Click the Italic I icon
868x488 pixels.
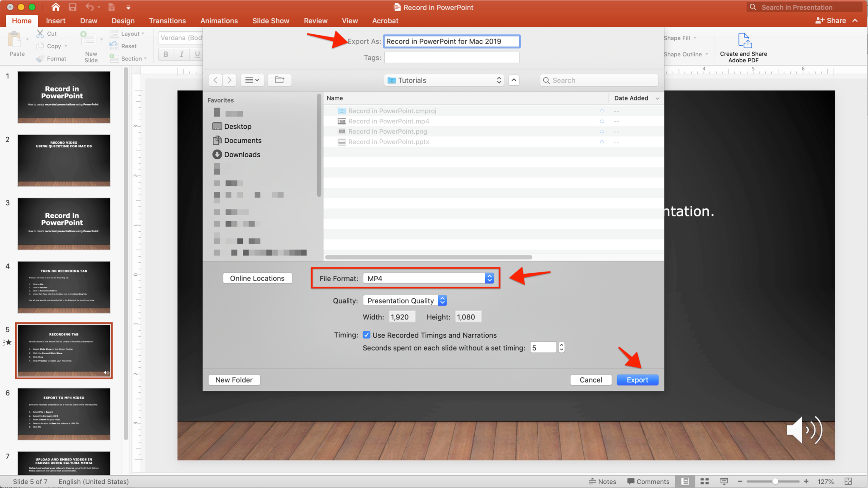pos(181,54)
